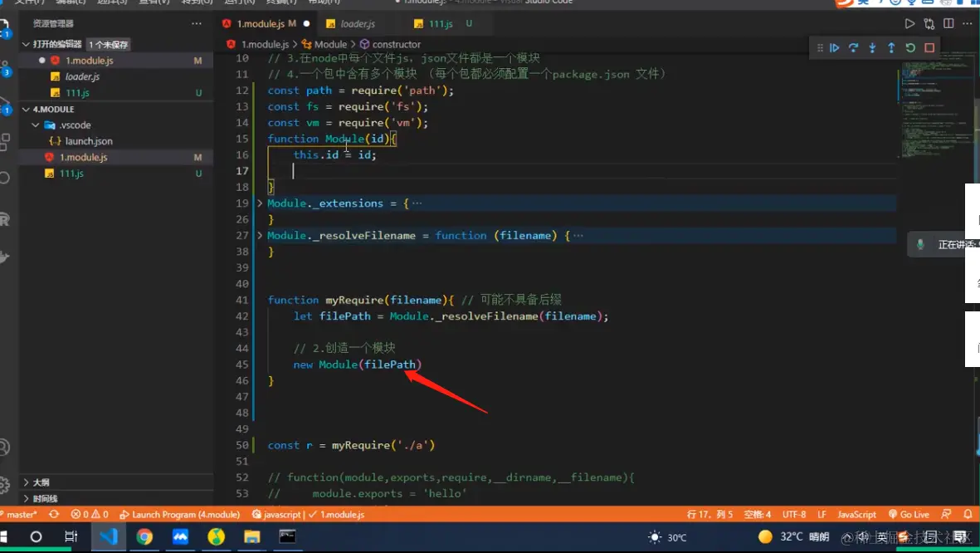Open Explorer panel More Actions ellipsis
This screenshot has height=553, width=980.
point(197,23)
